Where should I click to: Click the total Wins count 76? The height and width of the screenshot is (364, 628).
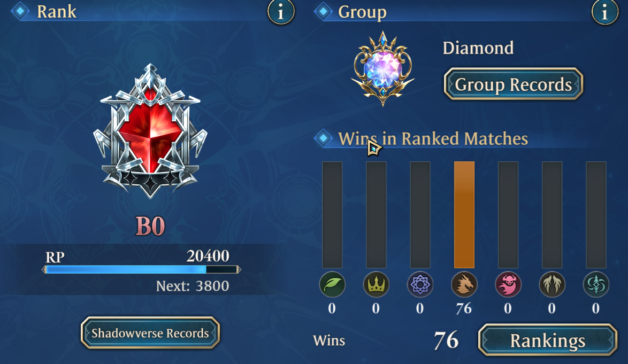[x=446, y=340]
